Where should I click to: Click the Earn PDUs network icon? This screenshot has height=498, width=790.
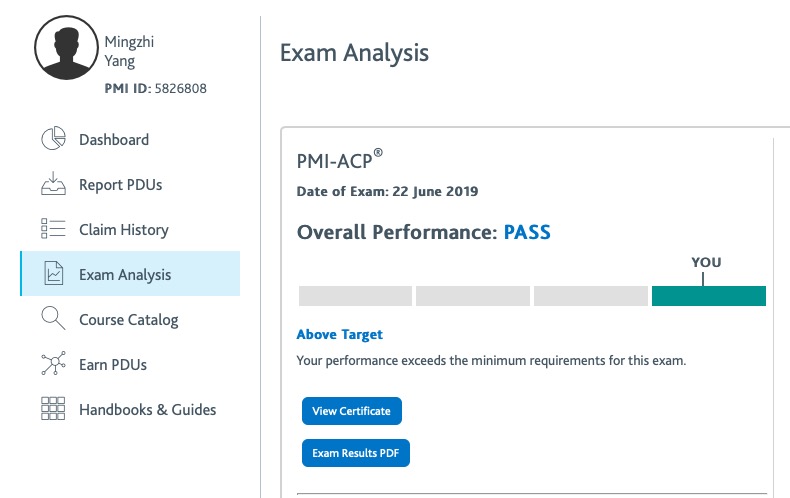(53, 363)
